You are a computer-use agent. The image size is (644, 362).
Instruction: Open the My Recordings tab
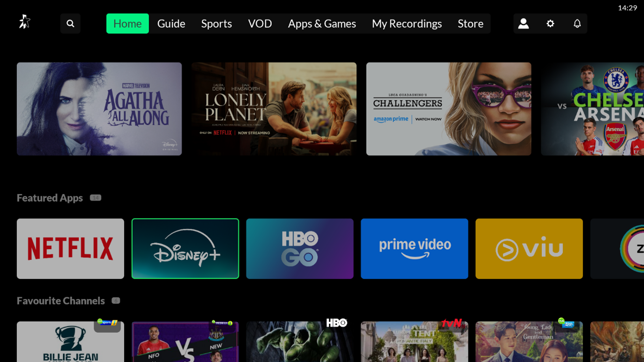407,23
